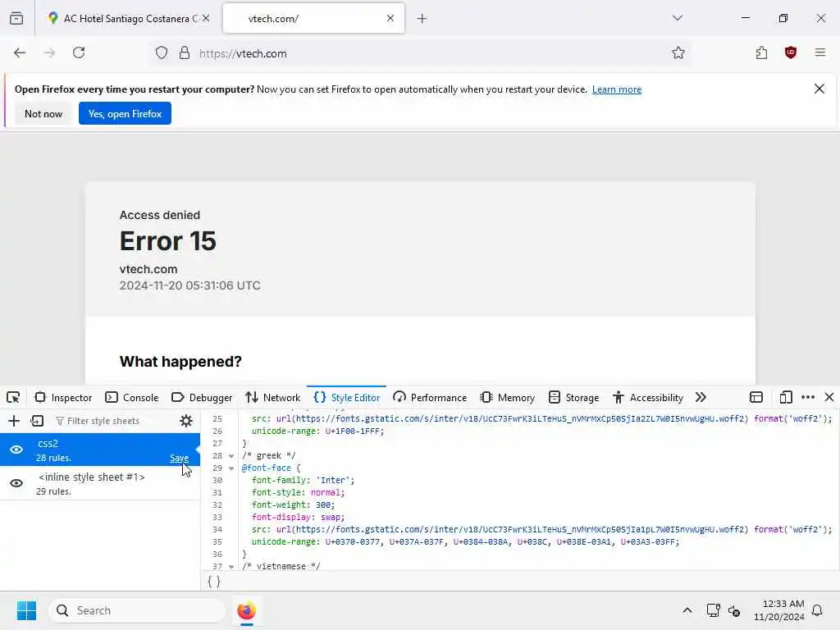840x630 pixels.
Task: Close the developer tools panel
Action: pyautogui.click(x=829, y=398)
